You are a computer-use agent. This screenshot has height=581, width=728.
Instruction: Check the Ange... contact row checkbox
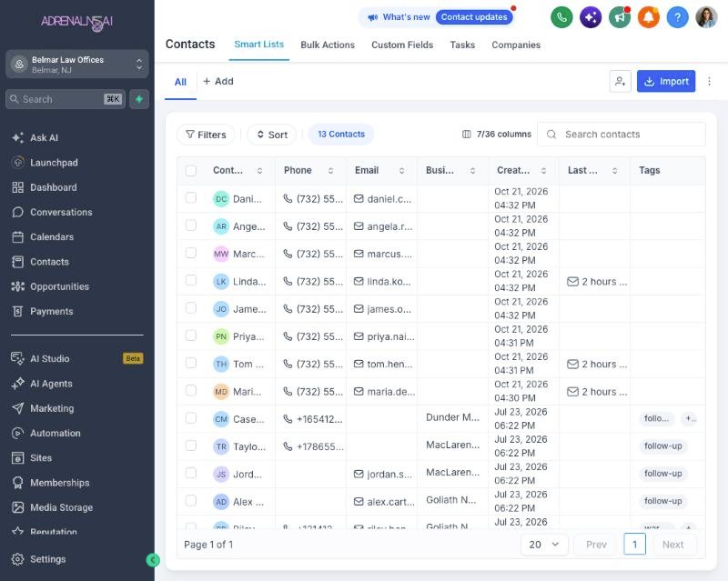191,225
